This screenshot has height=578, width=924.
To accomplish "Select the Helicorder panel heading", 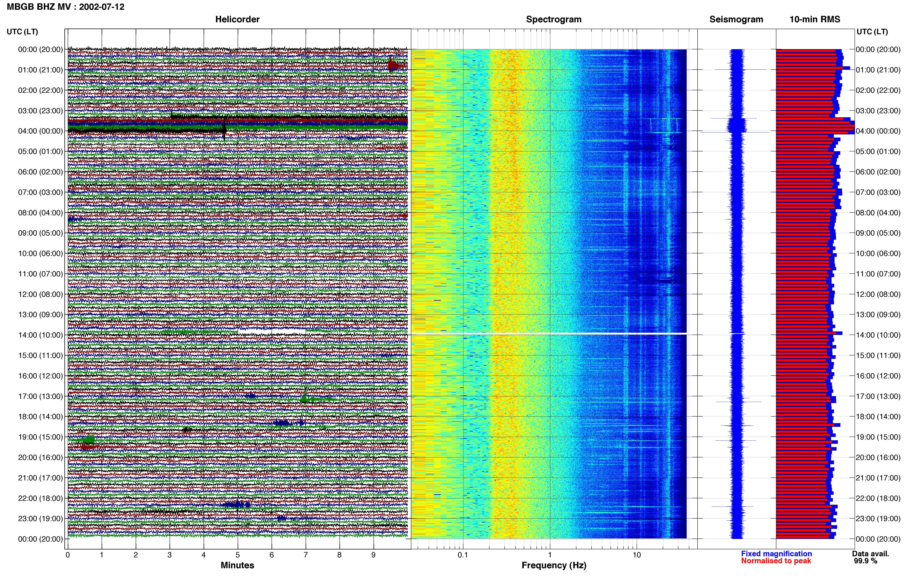I will click(x=237, y=20).
